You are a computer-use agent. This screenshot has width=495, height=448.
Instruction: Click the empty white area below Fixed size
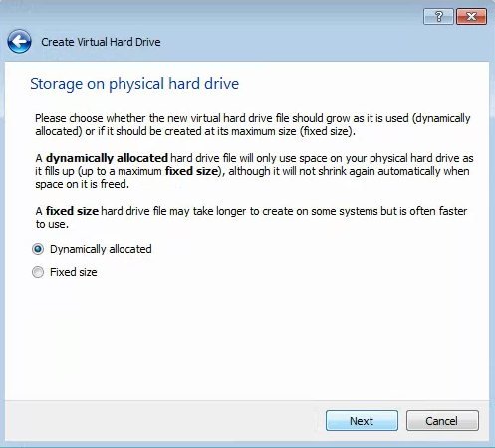247,338
